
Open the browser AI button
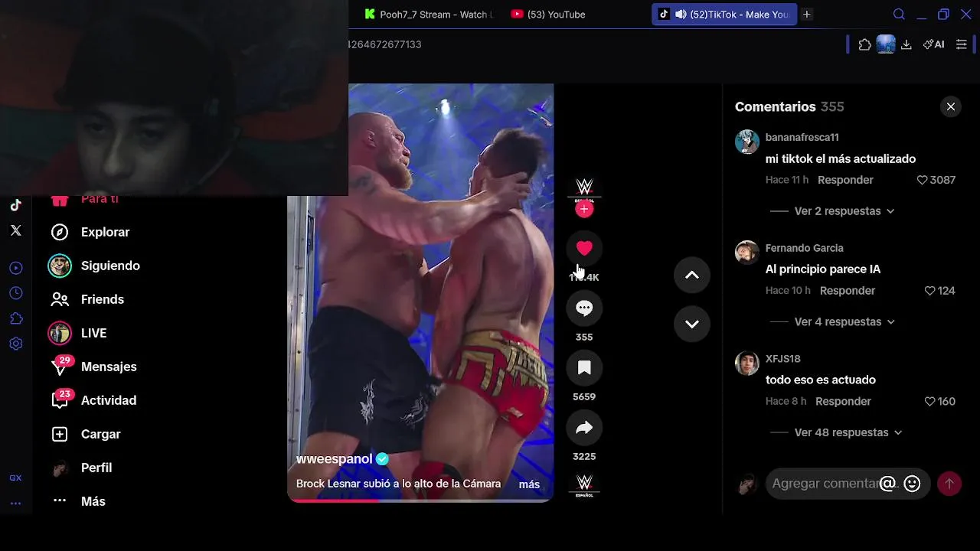(x=933, y=44)
